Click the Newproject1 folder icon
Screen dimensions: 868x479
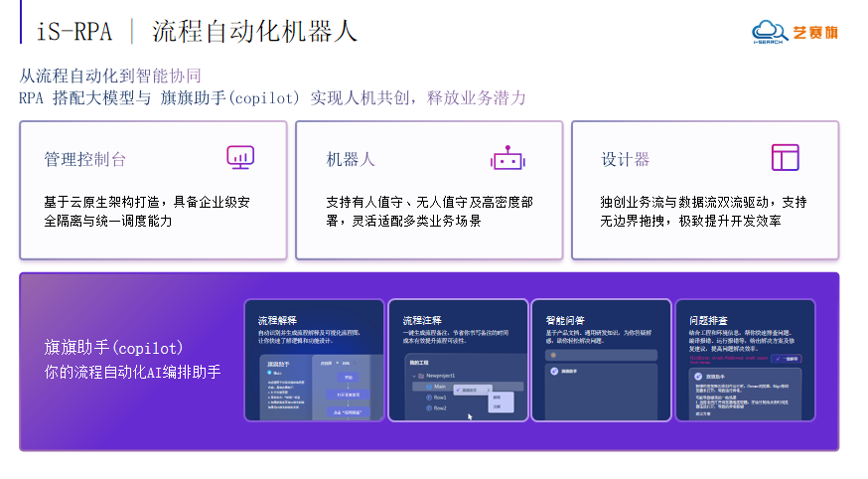click(x=421, y=377)
